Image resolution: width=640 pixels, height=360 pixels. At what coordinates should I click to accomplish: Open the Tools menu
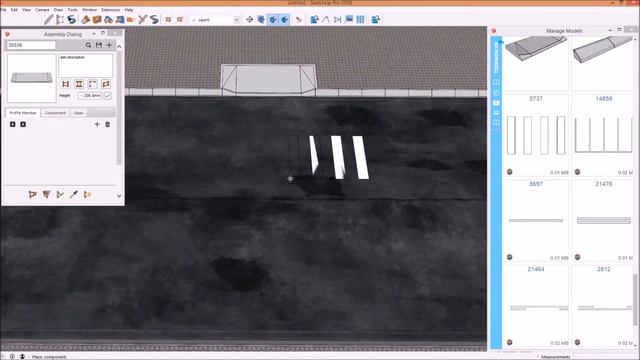pos(72,9)
